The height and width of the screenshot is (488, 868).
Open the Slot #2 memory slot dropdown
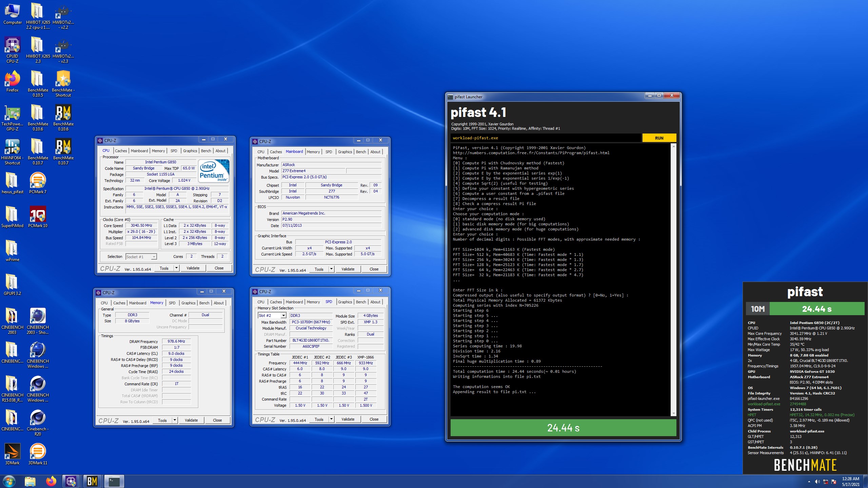272,316
